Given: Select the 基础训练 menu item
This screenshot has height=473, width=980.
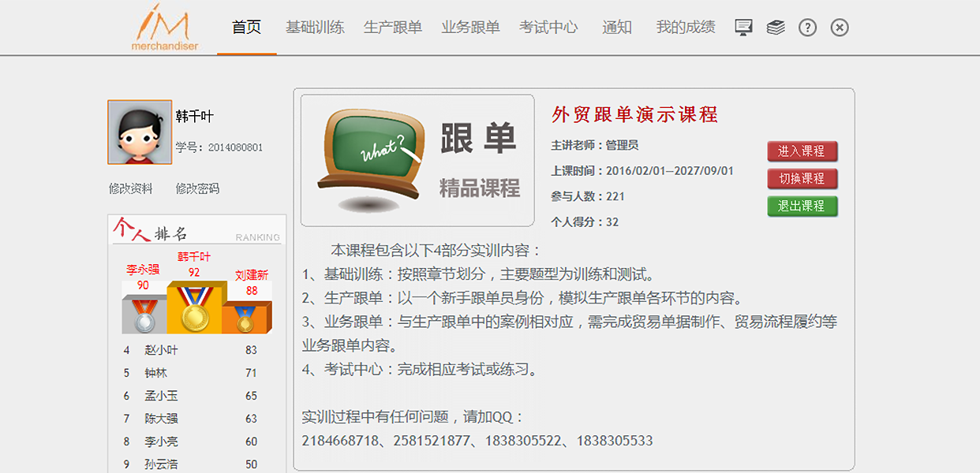Looking at the screenshot, I should click(315, 26).
